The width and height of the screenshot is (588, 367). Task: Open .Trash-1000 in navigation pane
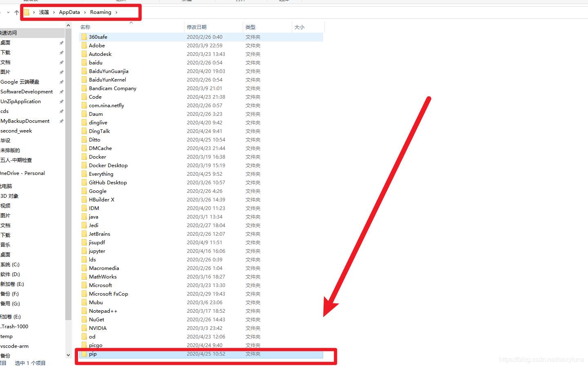14,327
